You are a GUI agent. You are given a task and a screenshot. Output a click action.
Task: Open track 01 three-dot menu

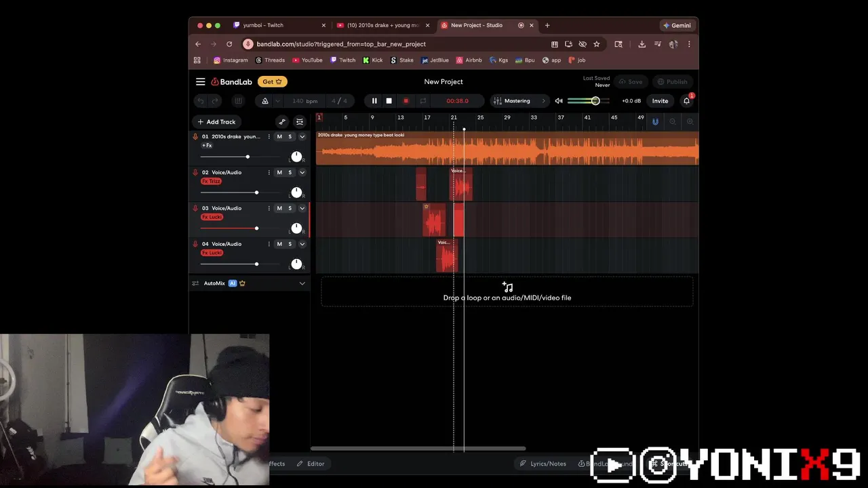pyautogui.click(x=269, y=137)
